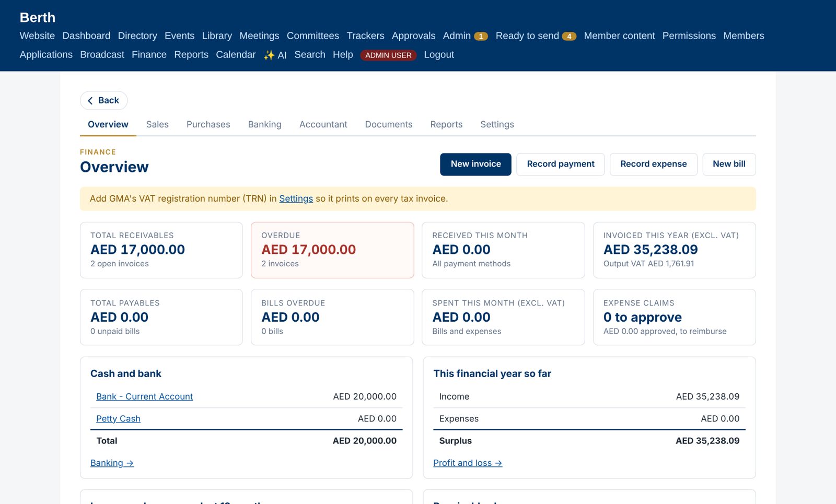Select the Overview tab
The height and width of the screenshot is (504, 836).
108,124
